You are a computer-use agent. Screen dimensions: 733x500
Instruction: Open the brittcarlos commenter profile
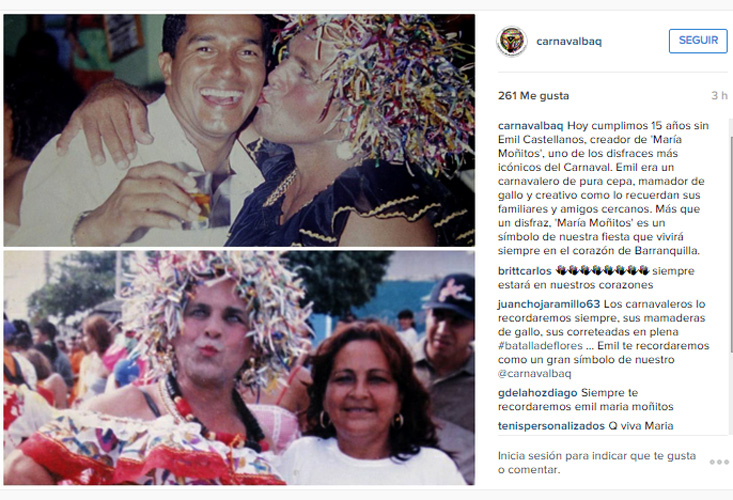pyautogui.click(x=525, y=271)
